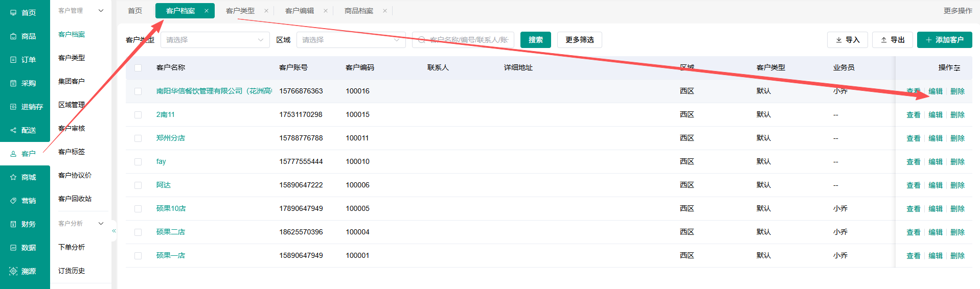Open the 采购 sidebar icon
This screenshot has width=980, height=289.
[13, 83]
